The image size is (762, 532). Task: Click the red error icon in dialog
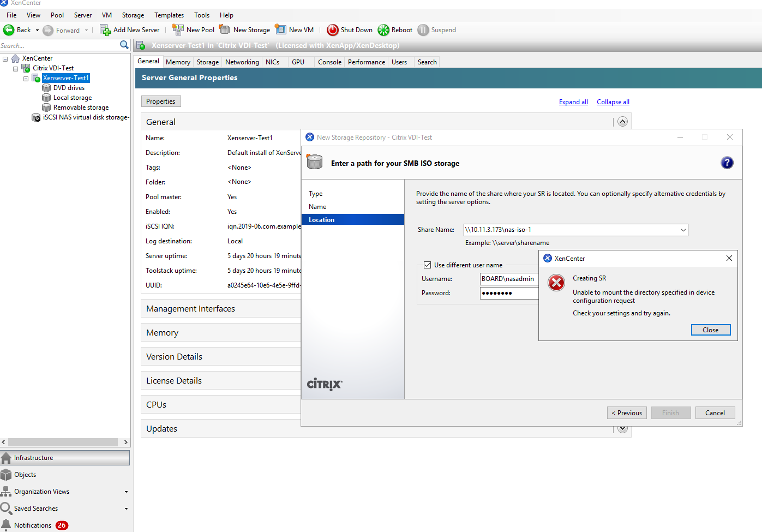pyautogui.click(x=556, y=283)
